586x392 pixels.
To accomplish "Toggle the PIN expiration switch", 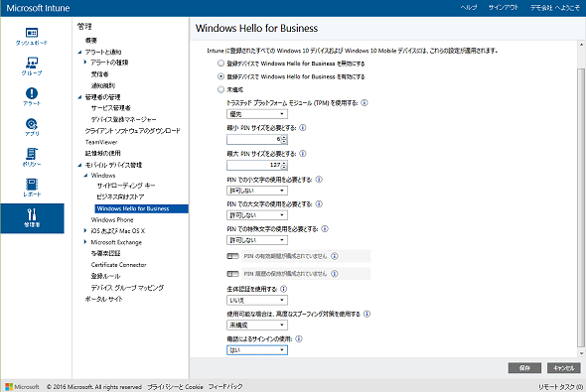I will [232, 256].
